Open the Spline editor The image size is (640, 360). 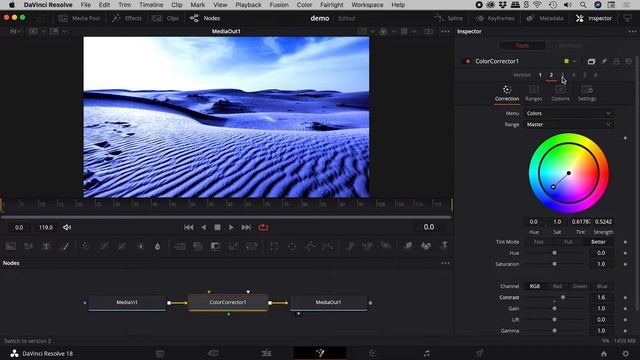[x=449, y=18]
